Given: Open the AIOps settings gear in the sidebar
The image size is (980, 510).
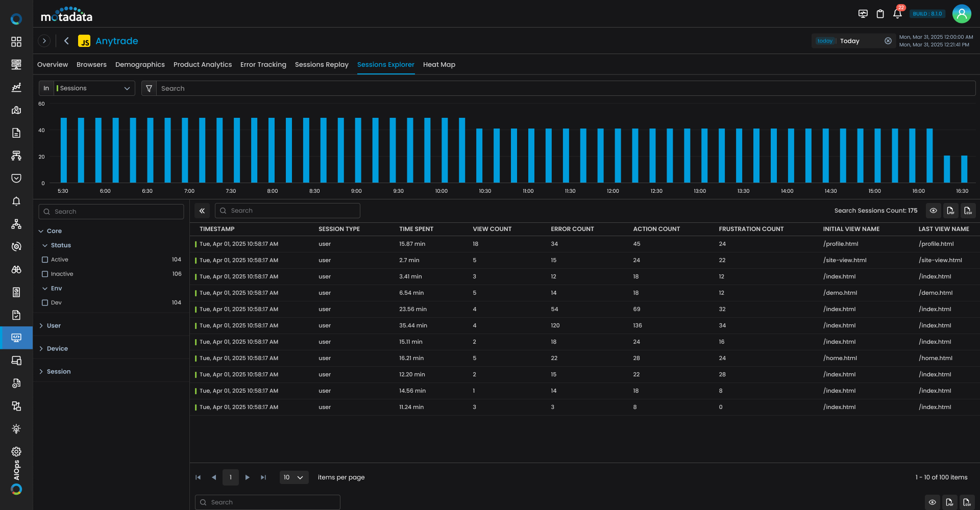Looking at the screenshot, I should click(16, 451).
